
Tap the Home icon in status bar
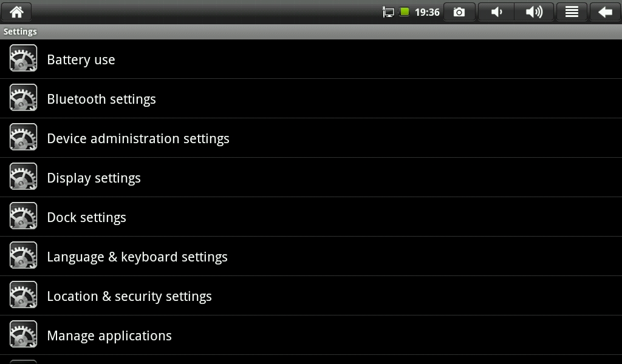click(x=16, y=12)
